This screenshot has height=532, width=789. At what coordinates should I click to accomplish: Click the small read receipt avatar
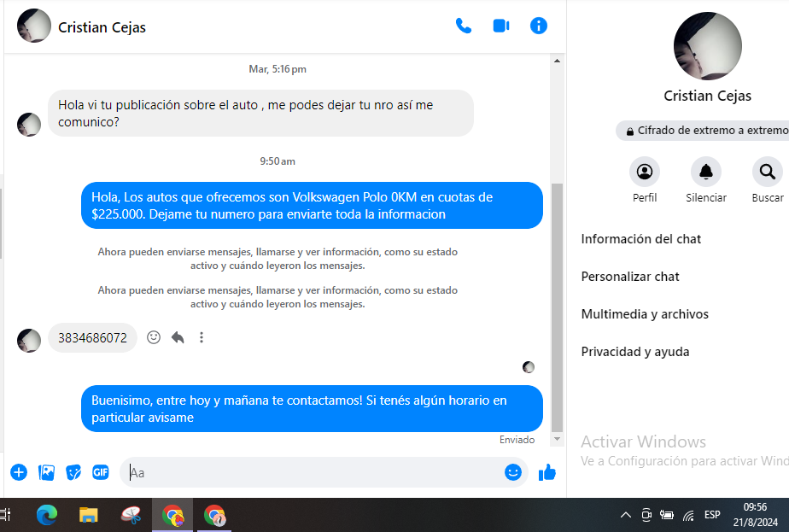[x=529, y=367]
